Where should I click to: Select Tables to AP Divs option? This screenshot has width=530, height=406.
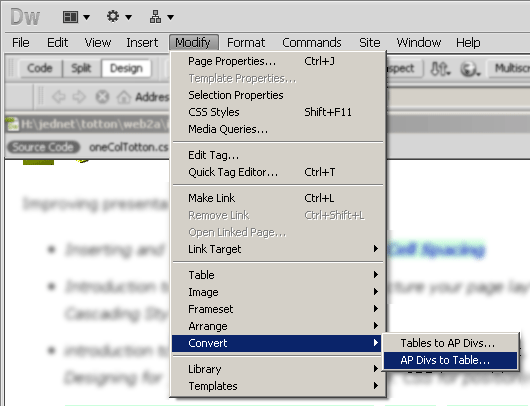click(451, 343)
